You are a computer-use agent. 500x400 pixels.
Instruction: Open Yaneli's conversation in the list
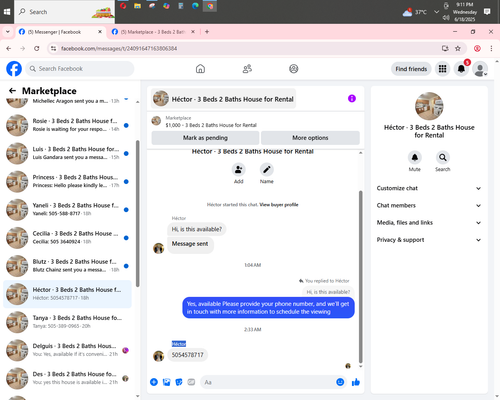[67, 210]
